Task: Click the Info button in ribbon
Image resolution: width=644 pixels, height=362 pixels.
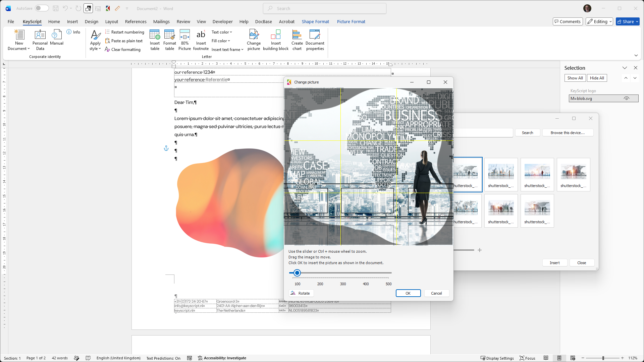Action: click(73, 32)
